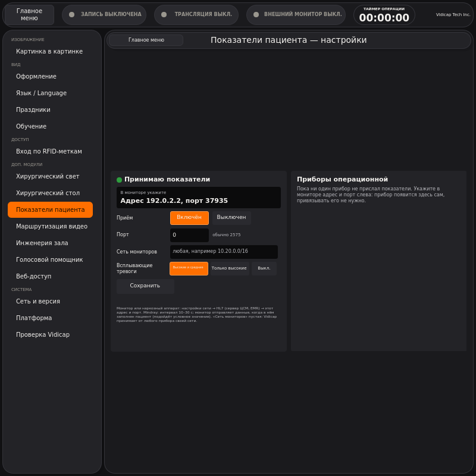
Task: Open Голосовой помощник settings
Action: tap(51, 259)
